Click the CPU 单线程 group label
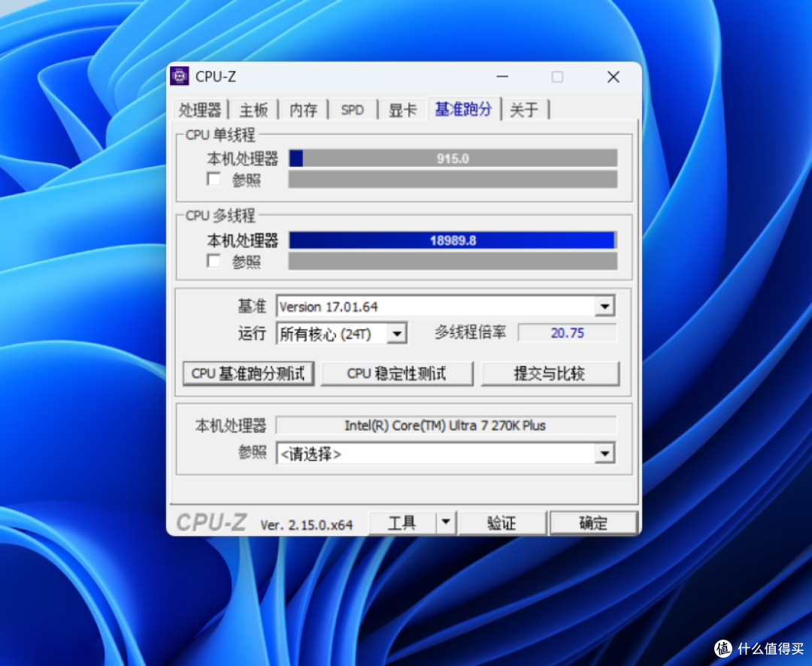This screenshot has width=812, height=666. click(220, 135)
